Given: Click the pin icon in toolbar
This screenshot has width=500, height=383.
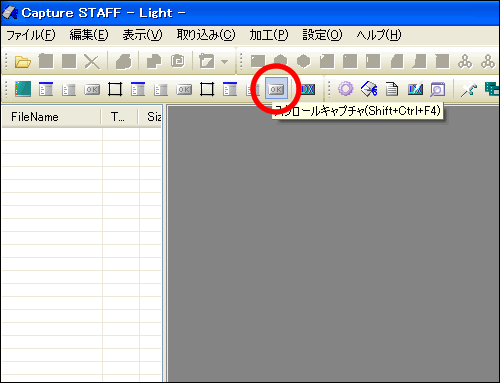Looking at the screenshot, I should click(x=469, y=89).
